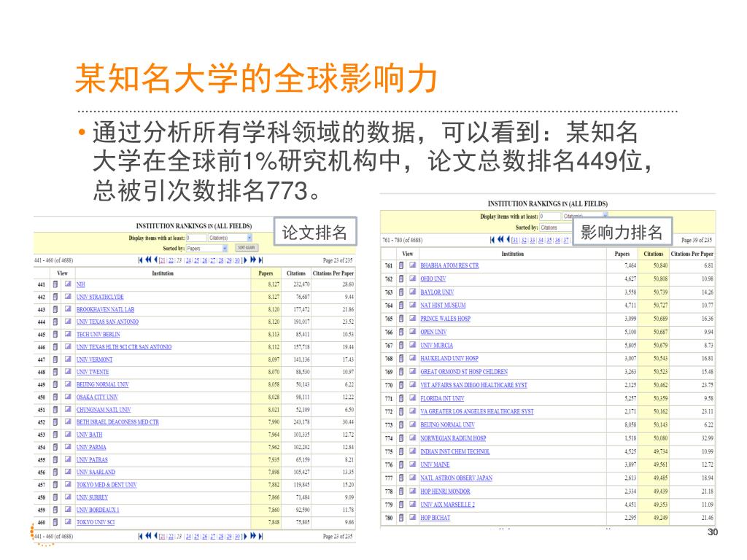
Task: Select Page 39 of 235 text
Action: [x=697, y=240]
